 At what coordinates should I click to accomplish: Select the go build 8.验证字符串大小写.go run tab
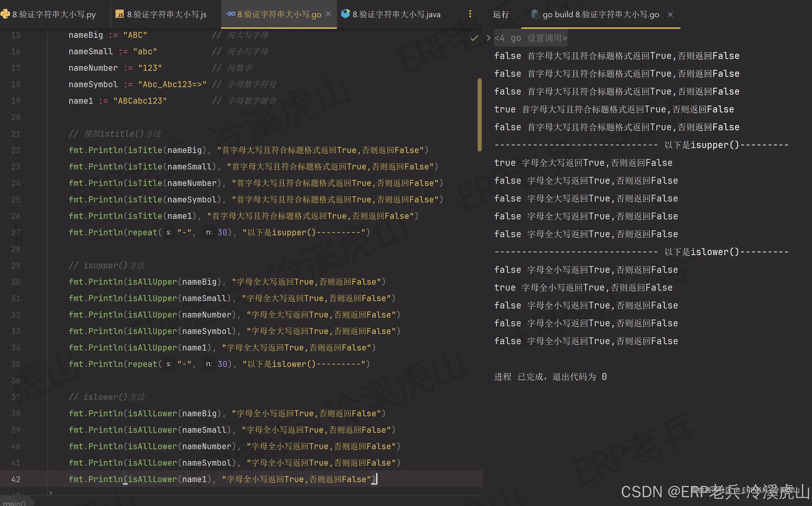600,14
